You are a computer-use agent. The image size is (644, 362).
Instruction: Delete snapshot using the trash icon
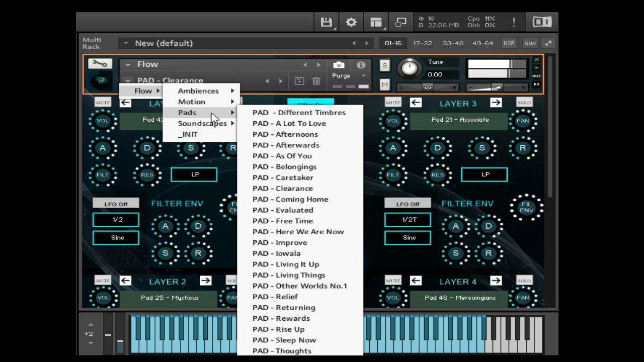[x=316, y=80]
